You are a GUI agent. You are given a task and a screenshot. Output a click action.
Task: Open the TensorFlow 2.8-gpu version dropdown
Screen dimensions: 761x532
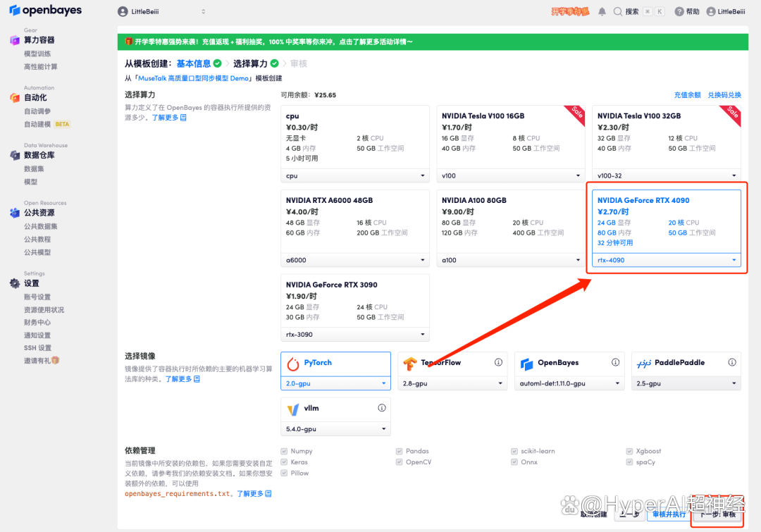coord(452,384)
